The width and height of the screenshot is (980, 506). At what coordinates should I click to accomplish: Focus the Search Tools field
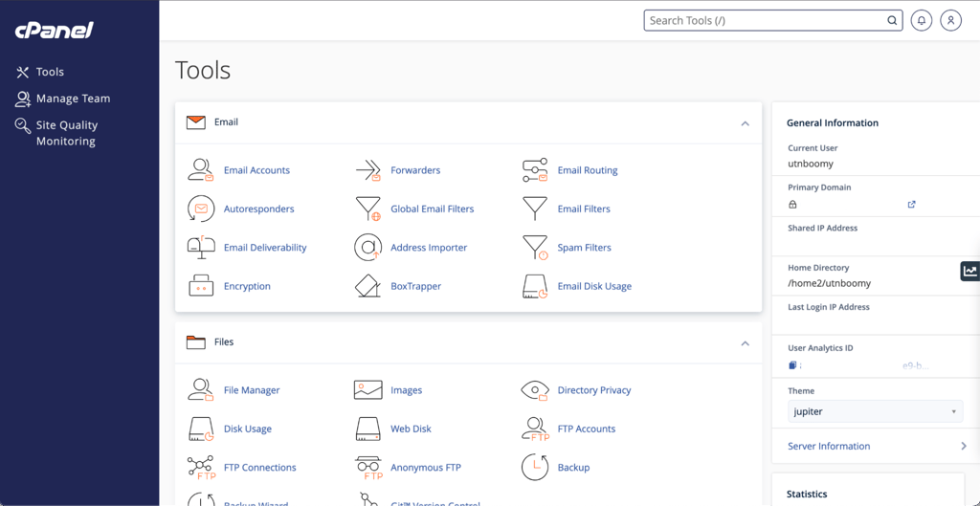point(773,21)
